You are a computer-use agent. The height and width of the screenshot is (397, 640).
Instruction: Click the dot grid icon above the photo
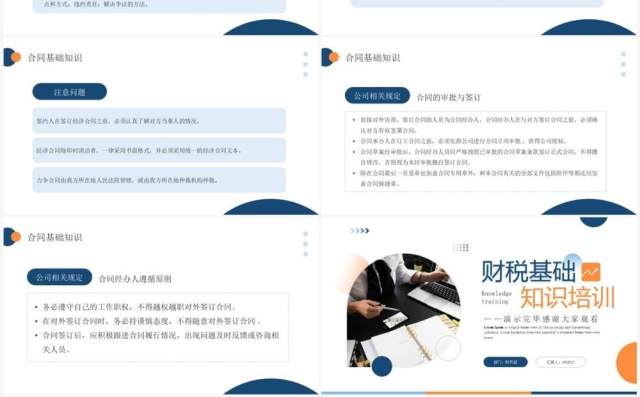(x=461, y=247)
